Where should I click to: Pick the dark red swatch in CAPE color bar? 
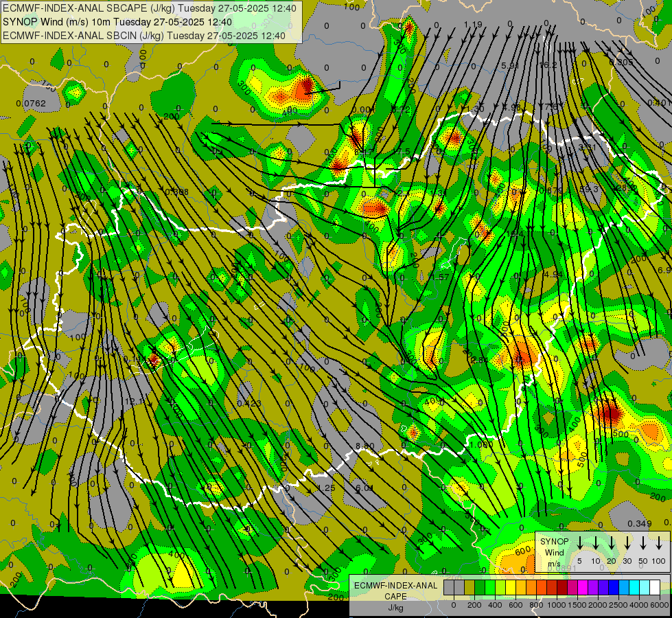tap(562, 588)
